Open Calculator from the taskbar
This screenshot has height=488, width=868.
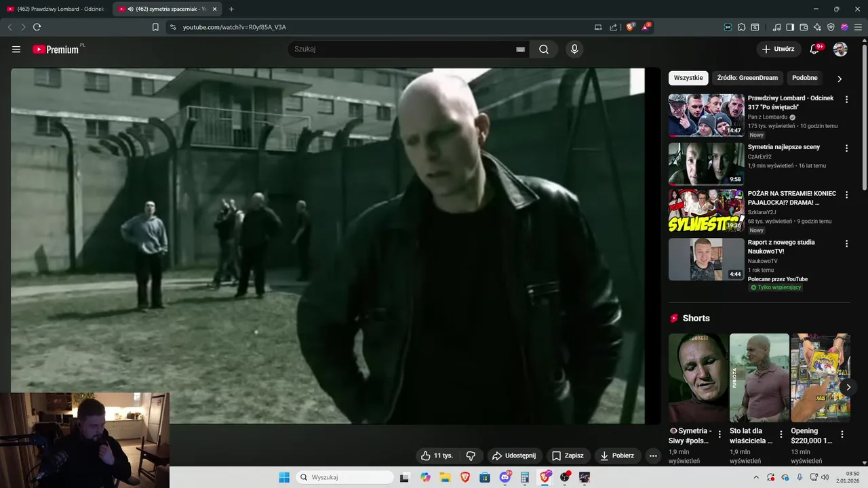[x=525, y=477]
